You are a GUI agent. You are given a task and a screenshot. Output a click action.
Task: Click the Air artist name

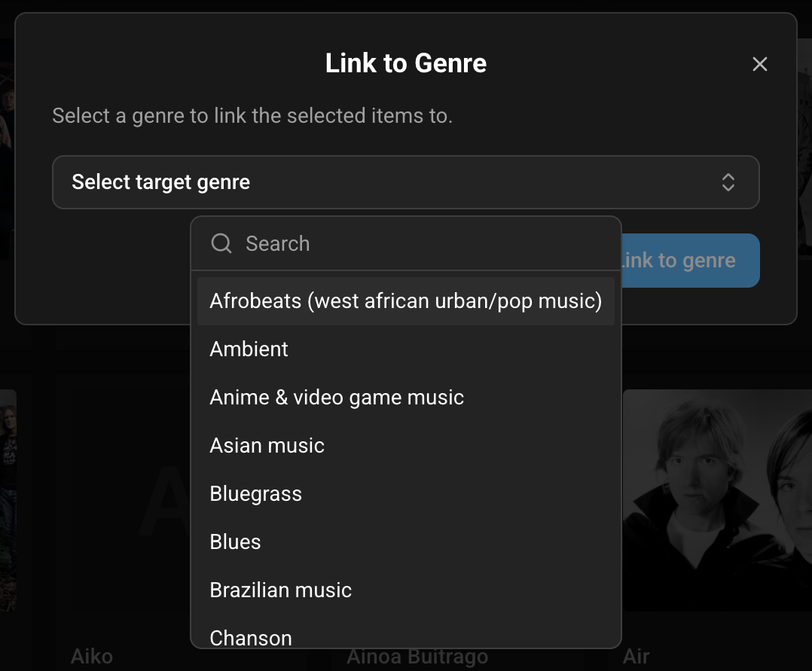point(636,656)
